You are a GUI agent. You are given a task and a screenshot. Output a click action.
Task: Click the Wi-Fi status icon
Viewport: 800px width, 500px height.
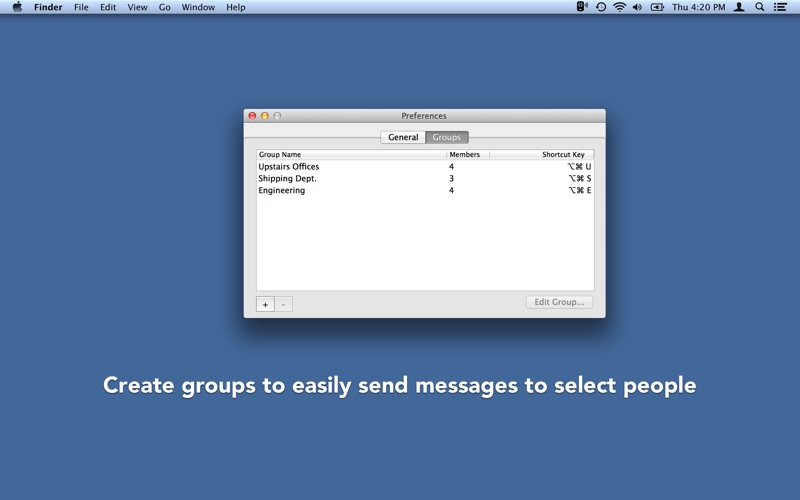[x=619, y=7]
